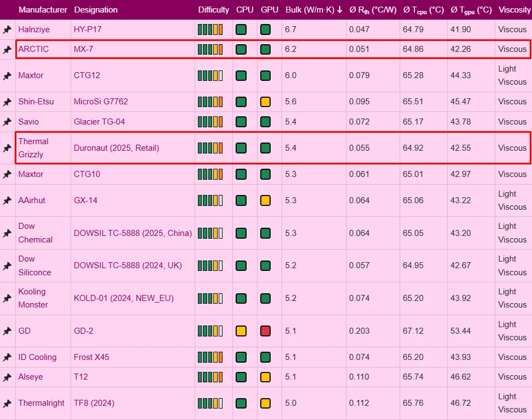Click the red GPU status icon in GD-2 row
This screenshot has height=420, width=532.
[x=265, y=331]
